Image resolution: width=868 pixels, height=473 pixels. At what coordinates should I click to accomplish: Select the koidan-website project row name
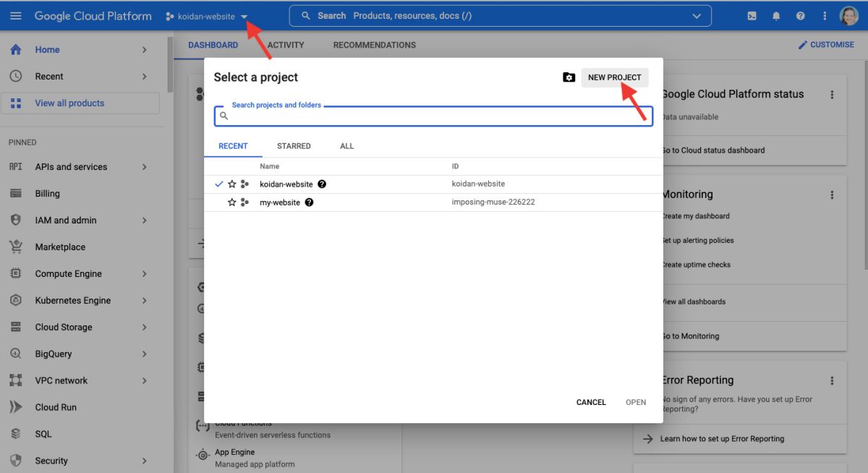pos(286,184)
